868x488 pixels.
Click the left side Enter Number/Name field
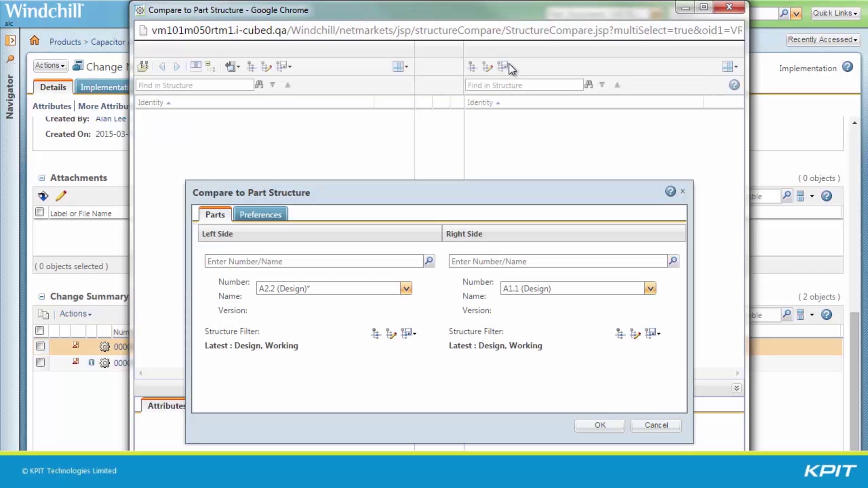[314, 261]
